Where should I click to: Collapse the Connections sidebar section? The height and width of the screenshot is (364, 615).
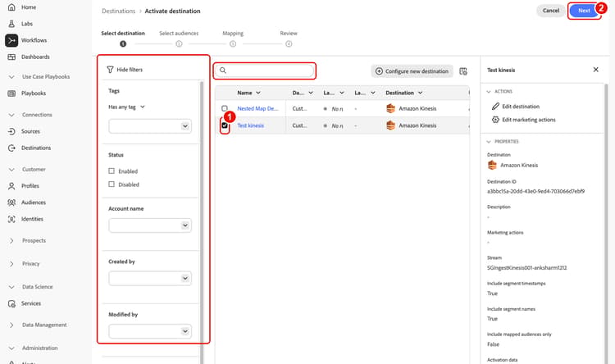11,115
